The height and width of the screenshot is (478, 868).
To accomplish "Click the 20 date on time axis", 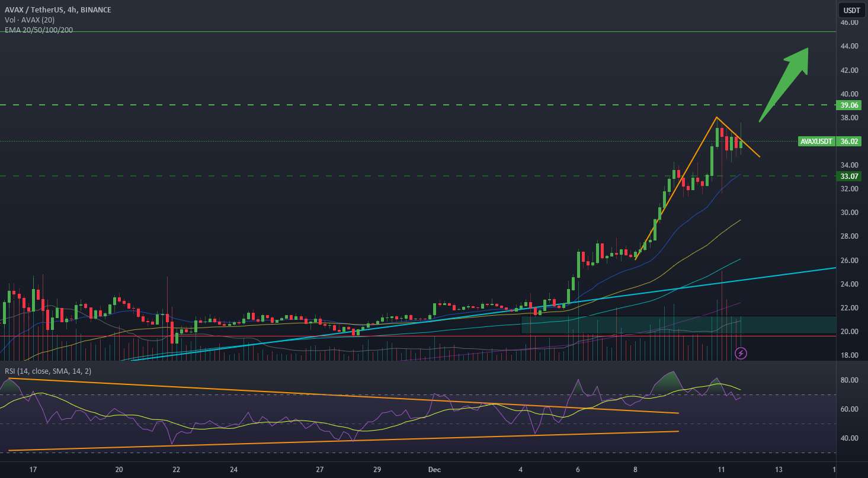I will coord(119,470).
